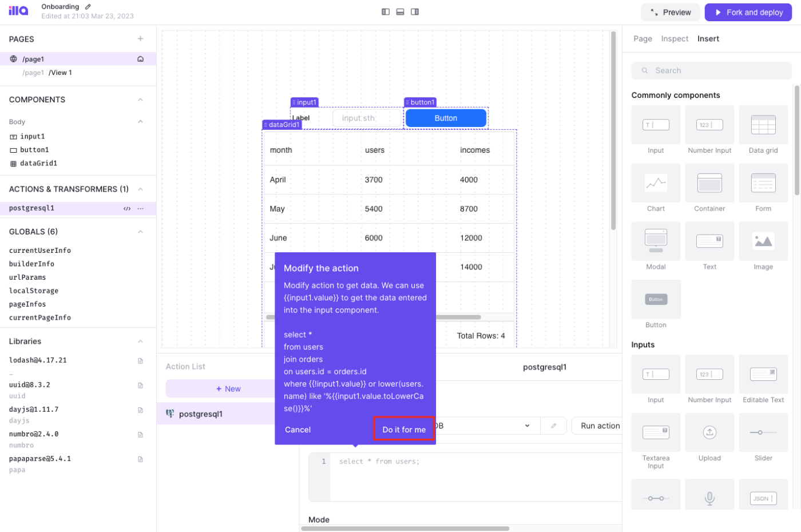Click the input sth field on canvas
The height and width of the screenshot is (532, 801).
367,118
